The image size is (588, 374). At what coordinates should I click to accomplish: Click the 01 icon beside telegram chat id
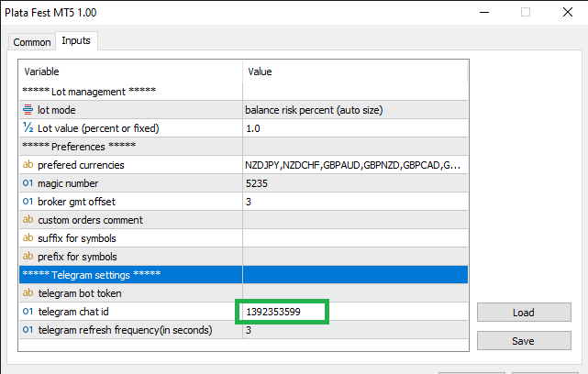[28, 311]
